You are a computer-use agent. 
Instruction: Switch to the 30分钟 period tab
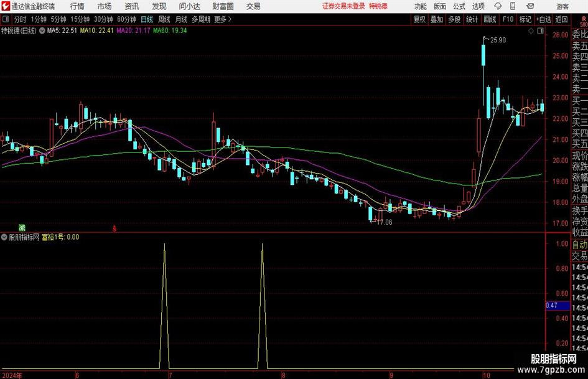(103, 19)
